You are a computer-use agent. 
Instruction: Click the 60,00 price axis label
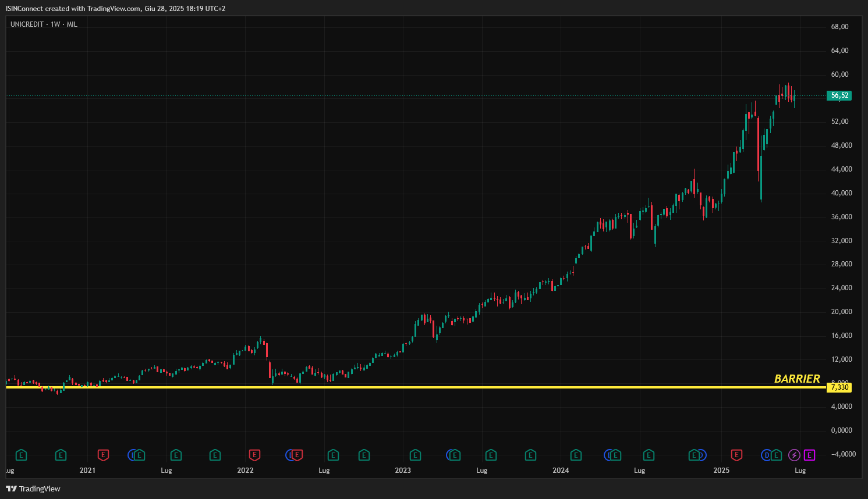pos(839,74)
